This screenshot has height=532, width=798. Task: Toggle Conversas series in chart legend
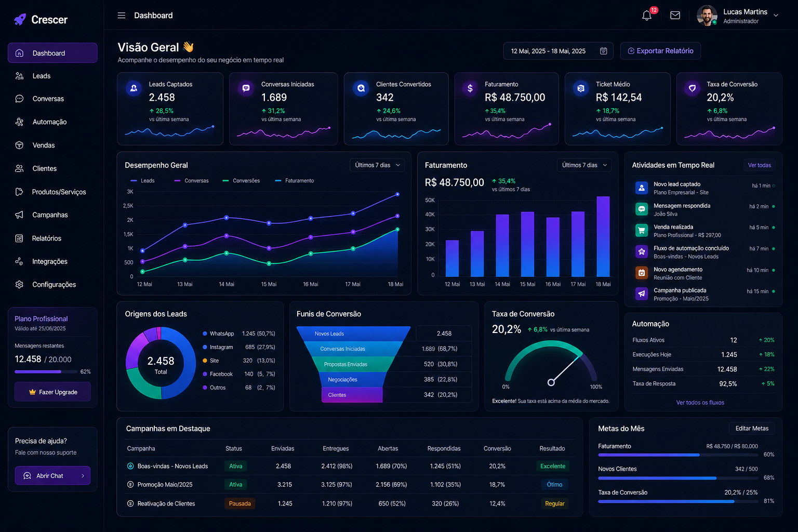tap(191, 181)
